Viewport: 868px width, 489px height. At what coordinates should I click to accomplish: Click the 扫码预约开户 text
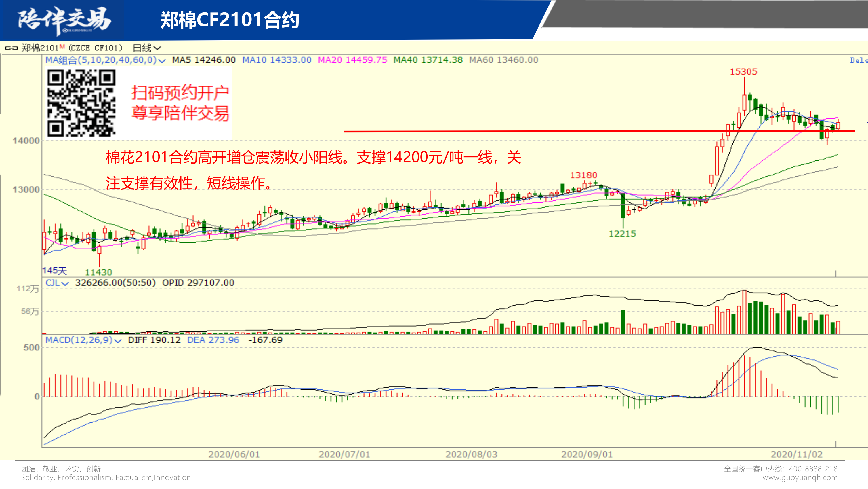[180, 93]
